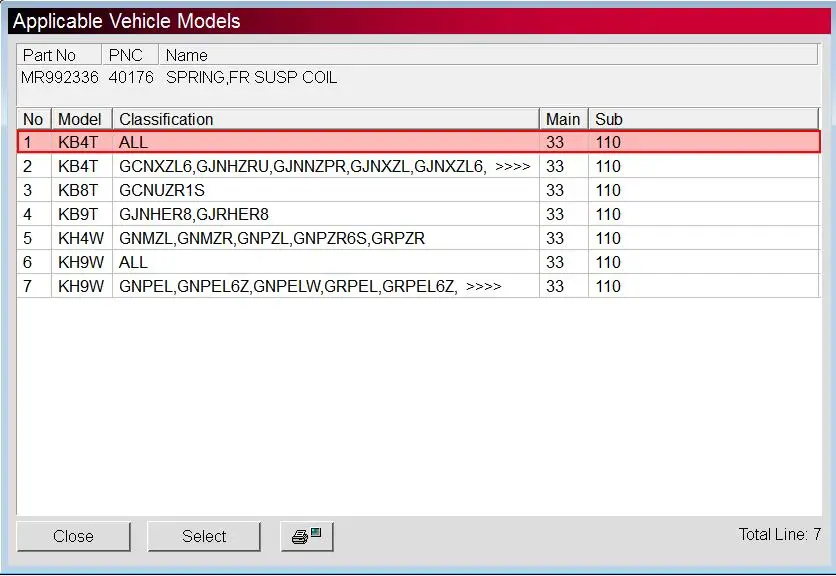The height and width of the screenshot is (576, 836).
Task: Sort by the Classification column header
Action: [326, 119]
